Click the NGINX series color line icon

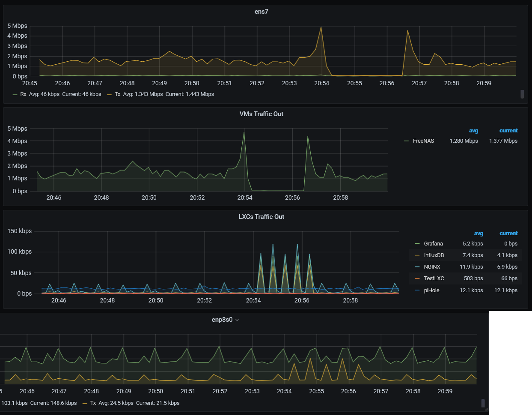point(417,267)
